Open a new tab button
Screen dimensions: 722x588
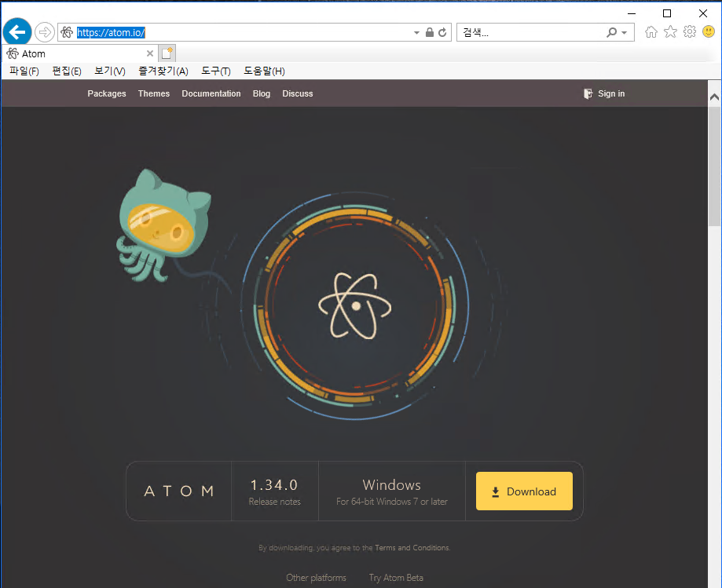click(x=167, y=53)
